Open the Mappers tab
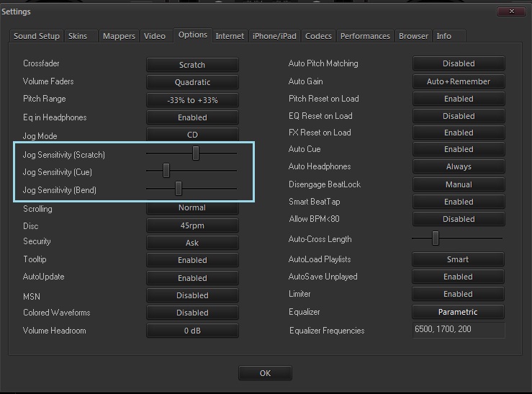Screen dimensions: 532x394 (119, 36)
